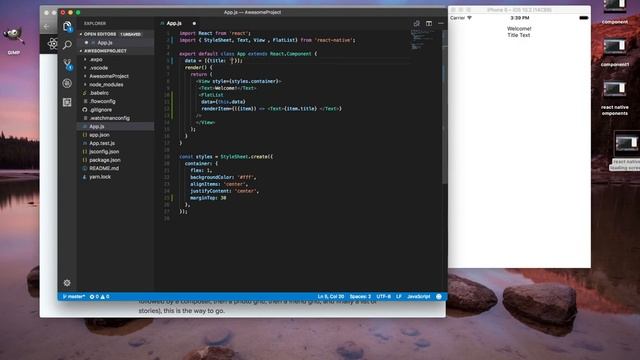Click the EXPLORER panel heading
This screenshot has height=360, width=640.
click(x=95, y=24)
